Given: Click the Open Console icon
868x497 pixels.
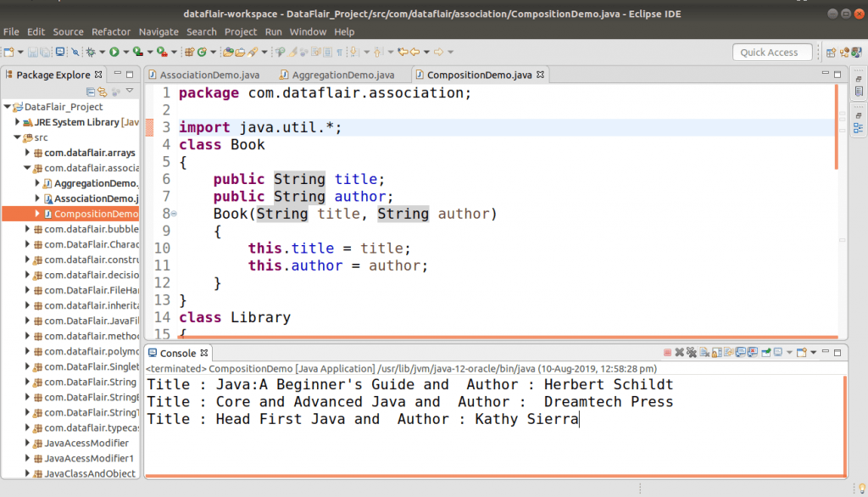Looking at the screenshot, I should pos(802,352).
